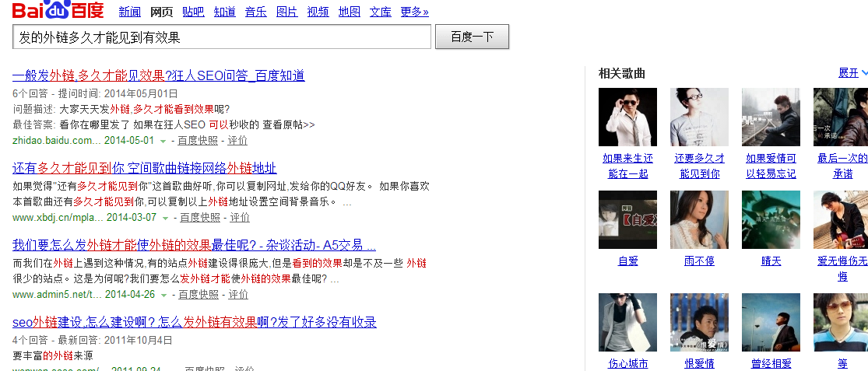868x371 pixels.
Task: Open album cover for 伤心城市
Action: [x=627, y=322]
